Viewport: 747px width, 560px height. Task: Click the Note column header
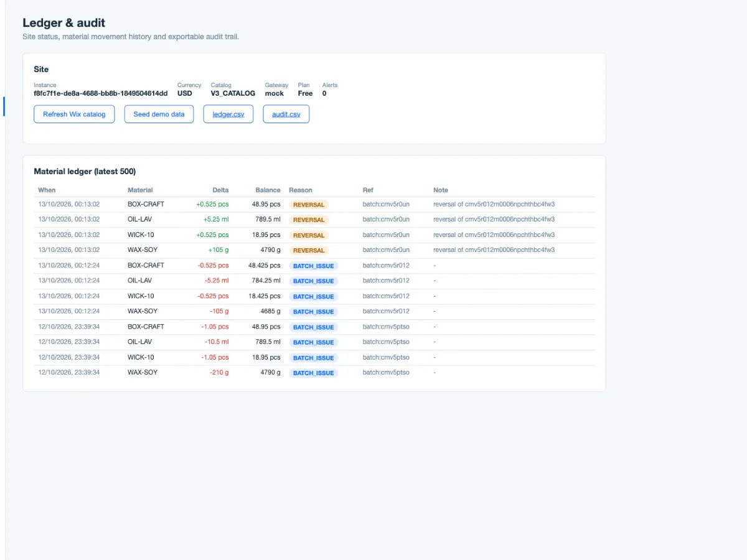coord(441,190)
